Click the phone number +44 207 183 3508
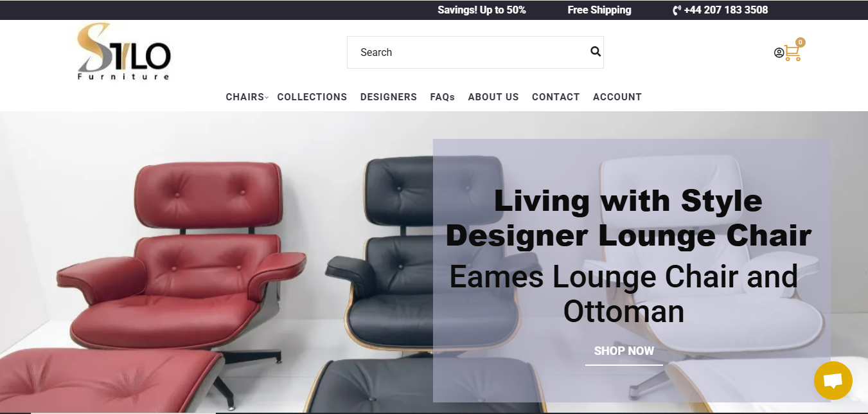This screenshot has width=868, height=414. coord(726,10)
